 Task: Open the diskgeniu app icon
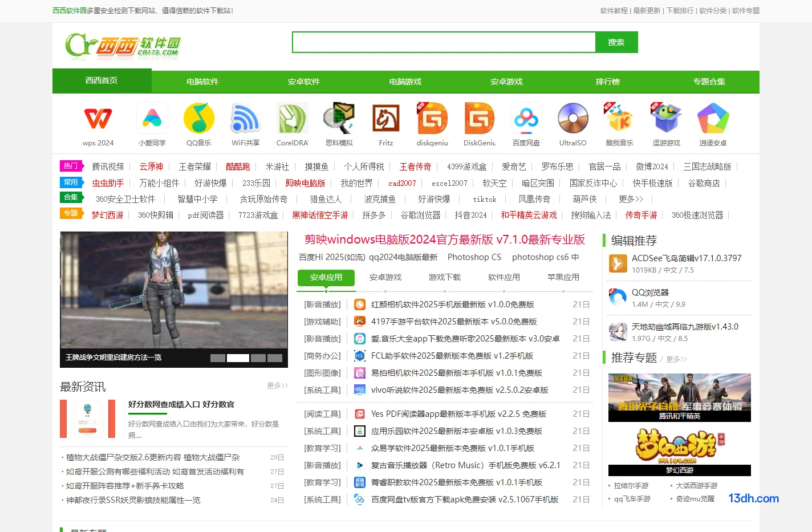tap(432, 119)
